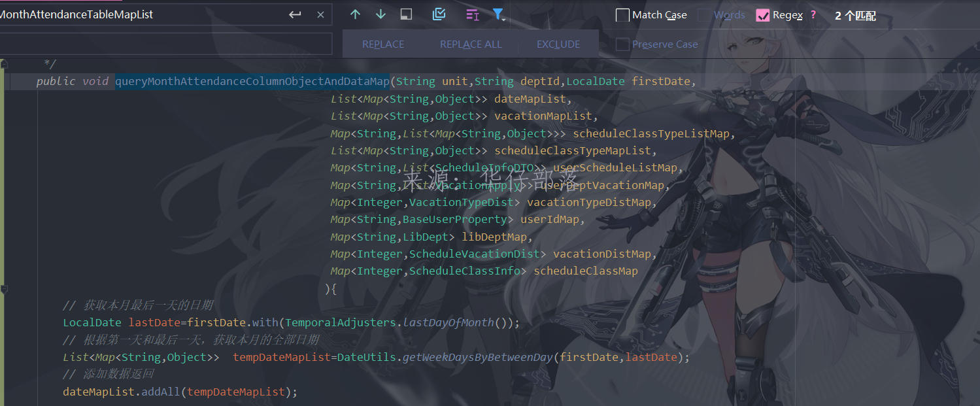Viewport: 980px width, 406px height.
Task: Click the purple lines-and-cursor icon
Action: 472,14
